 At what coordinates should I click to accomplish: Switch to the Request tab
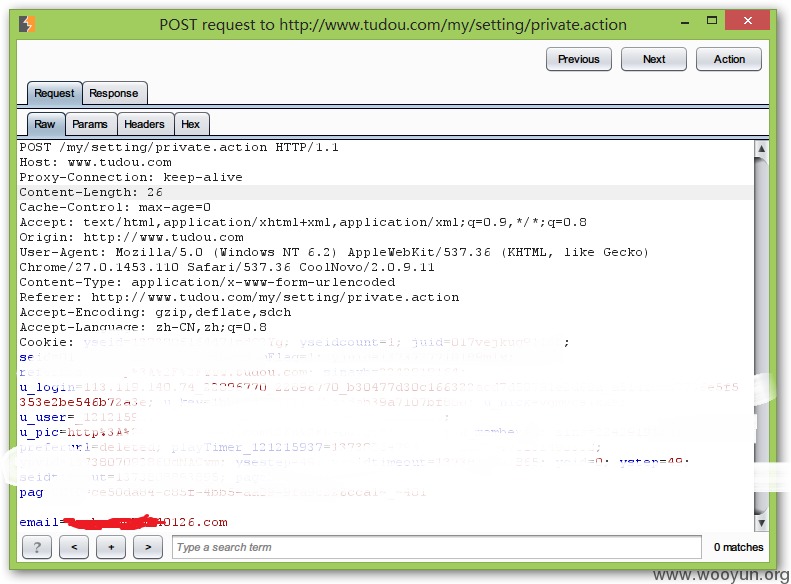[54, 93]
